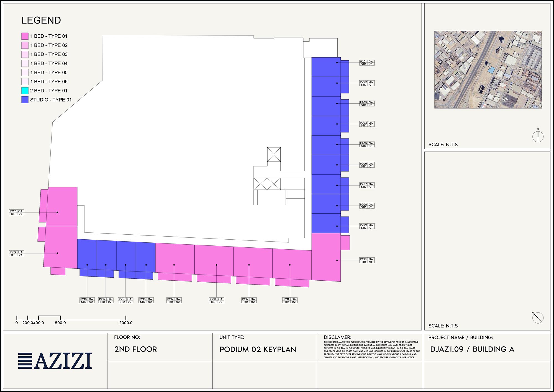The height and width of the screenshot is (392, 554).
Task: Click the PODIUM 02 KEYPLAN title text
Action: pyautogui.click(x=258, y=349)
